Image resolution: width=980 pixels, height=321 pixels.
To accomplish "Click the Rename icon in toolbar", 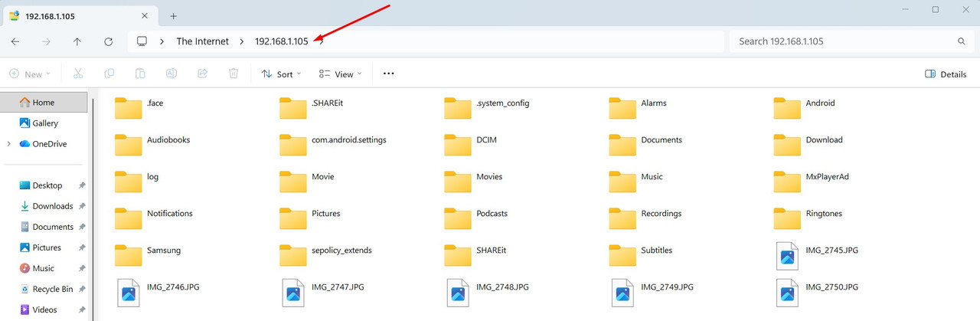I will (171, 74).
